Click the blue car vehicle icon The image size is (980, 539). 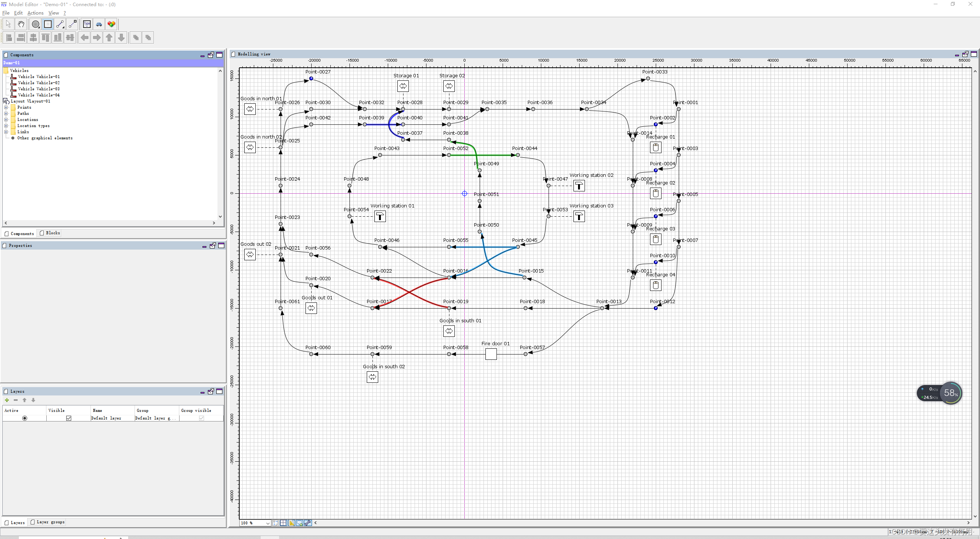[99, 24]
